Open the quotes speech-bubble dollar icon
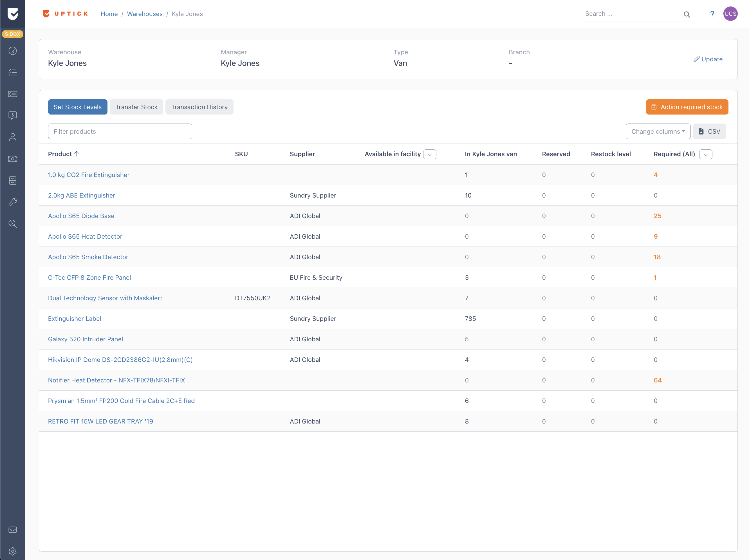The image size is (749, 560). [13, 115]
